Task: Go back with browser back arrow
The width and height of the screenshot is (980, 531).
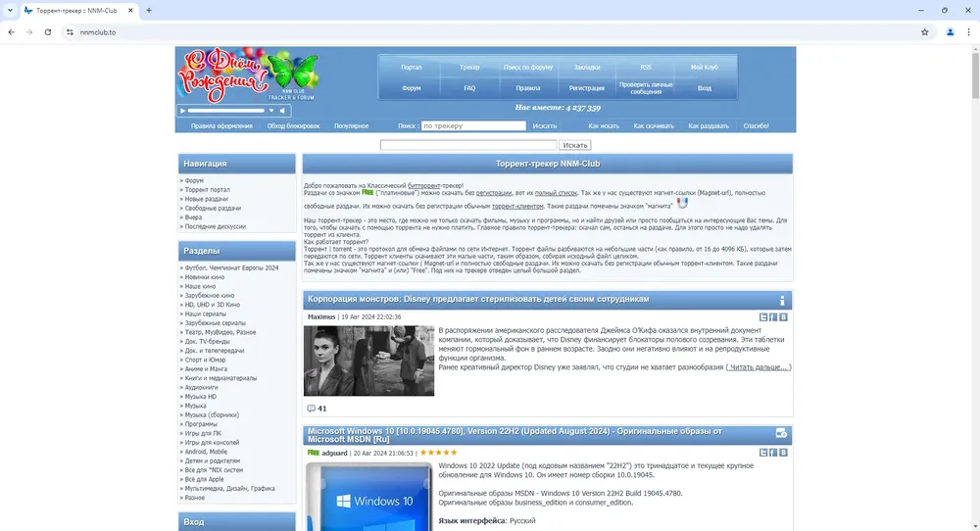Action: 11,32
